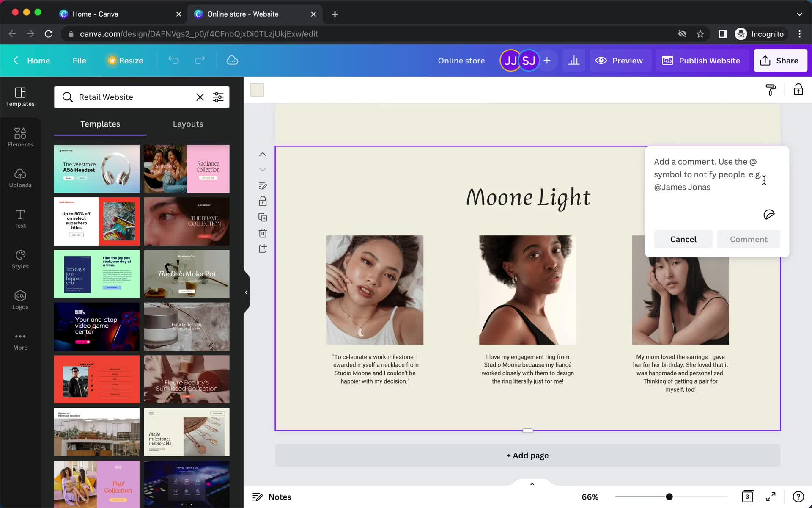Click the Comment button to submit
The image size is (812, 508).
(749, 239)
